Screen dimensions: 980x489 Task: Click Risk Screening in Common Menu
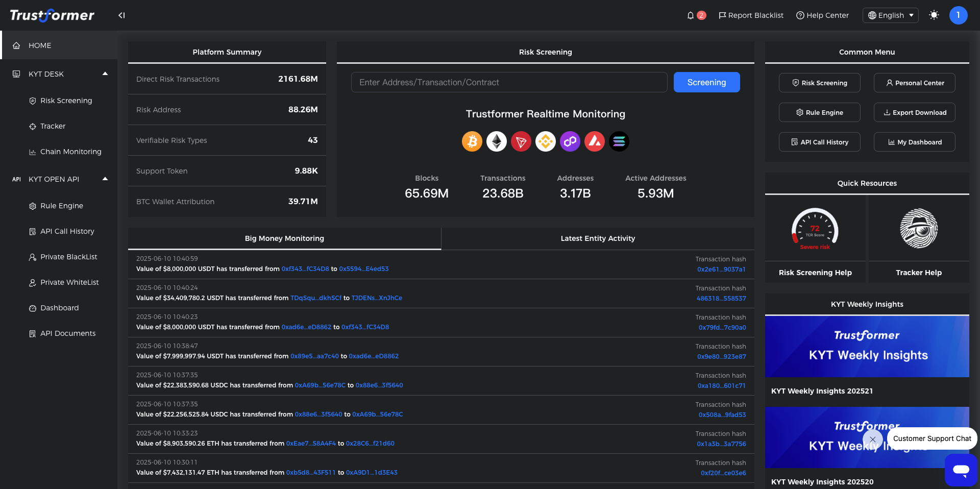click(819, 83)
